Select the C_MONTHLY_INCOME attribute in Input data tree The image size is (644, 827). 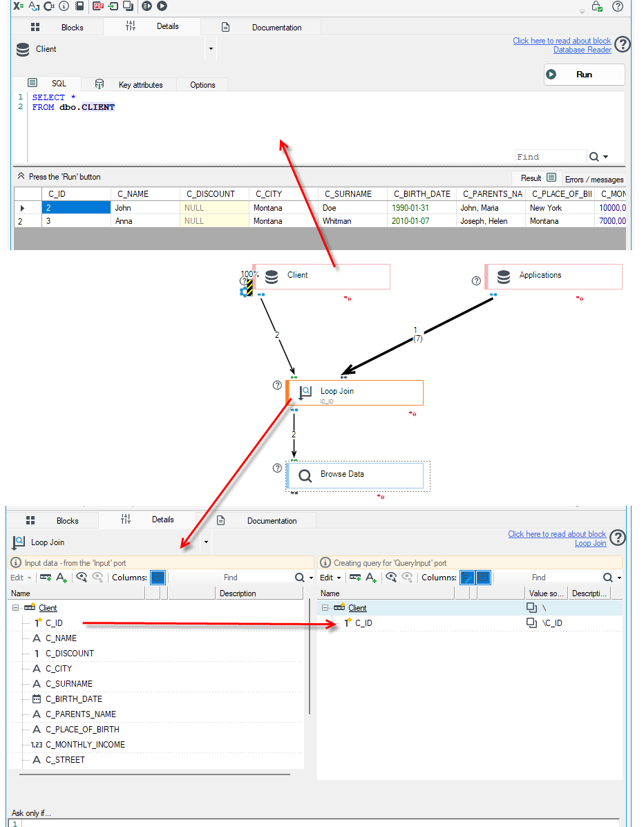tap(86, 744)
